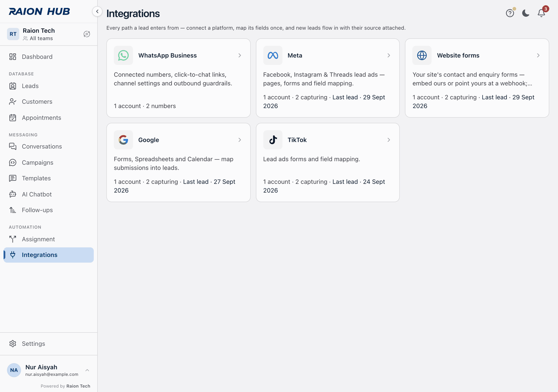Expand the Nur Aisyah user menu chevron
The height and width of the screenshot is (392, 558).
tap(87, 370)
